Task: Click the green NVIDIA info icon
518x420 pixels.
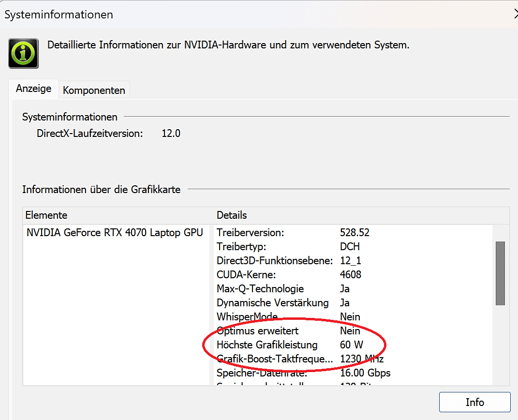Action: 23,54
